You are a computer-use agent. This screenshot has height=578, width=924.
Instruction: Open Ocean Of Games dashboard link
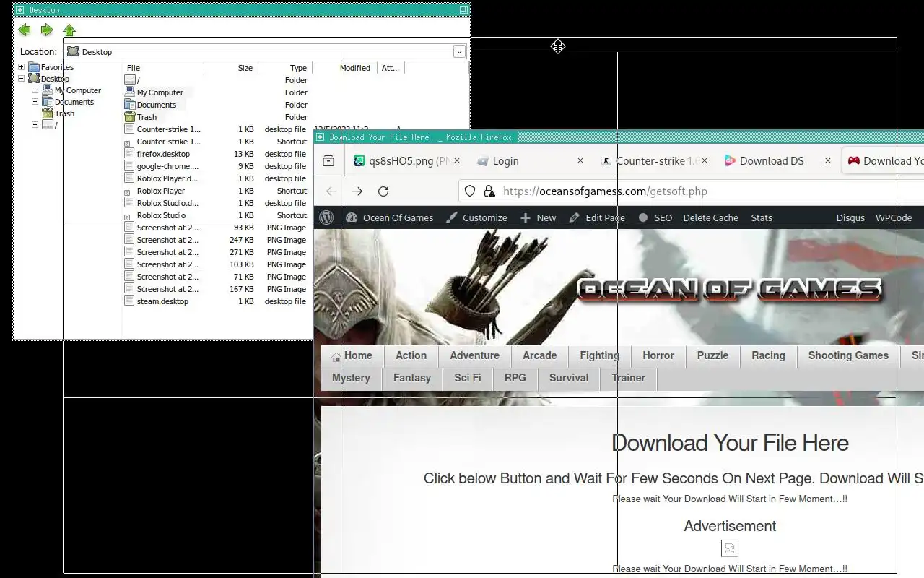click(x=390, y=217)
